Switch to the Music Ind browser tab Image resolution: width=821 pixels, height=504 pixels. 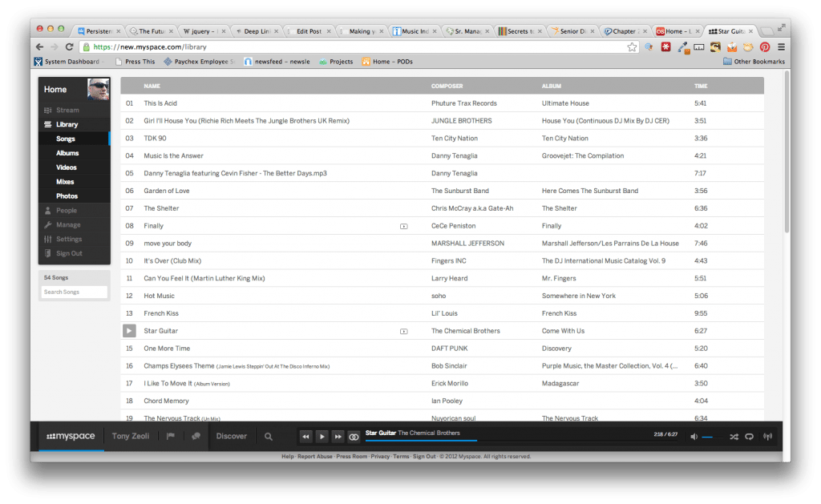pyautogui.click(x=415, y=31)
